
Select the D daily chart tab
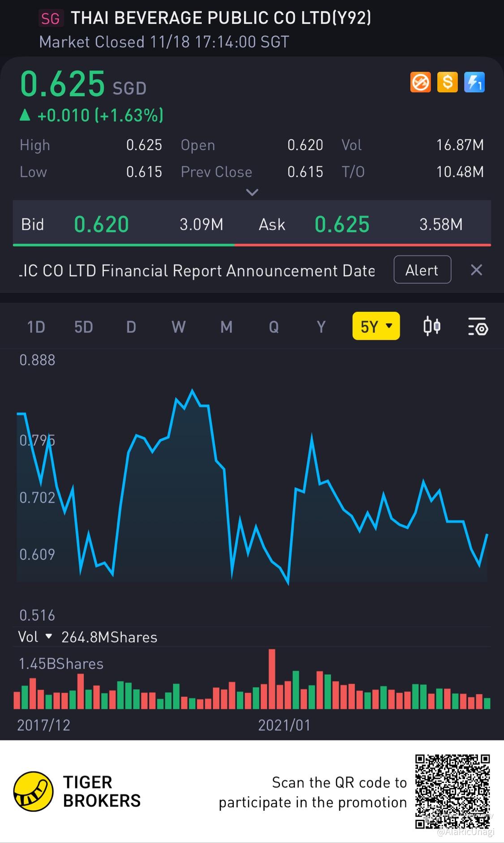pos(131,327)
